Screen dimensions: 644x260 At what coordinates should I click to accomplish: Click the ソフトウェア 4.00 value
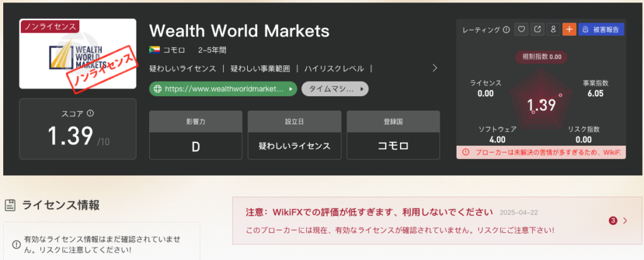(x=497, y=139)
